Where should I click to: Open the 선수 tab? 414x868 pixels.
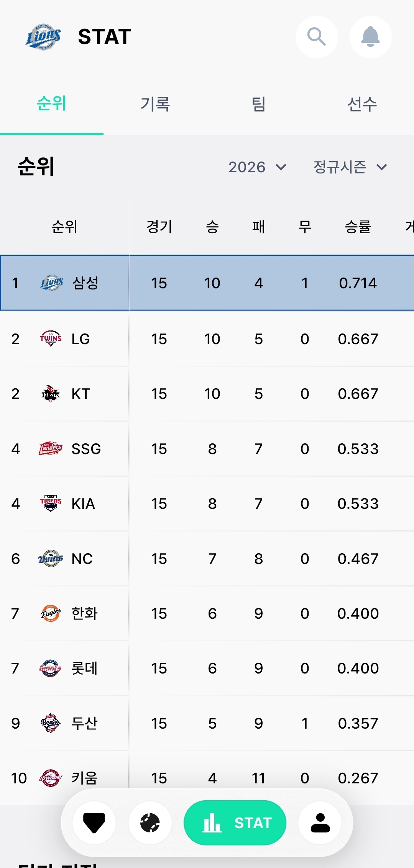362,104
